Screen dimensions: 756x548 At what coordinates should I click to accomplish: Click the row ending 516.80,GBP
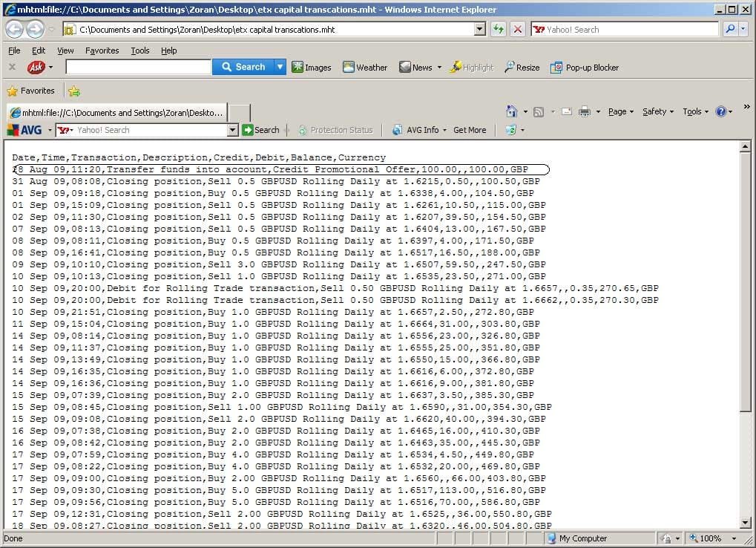279,490
